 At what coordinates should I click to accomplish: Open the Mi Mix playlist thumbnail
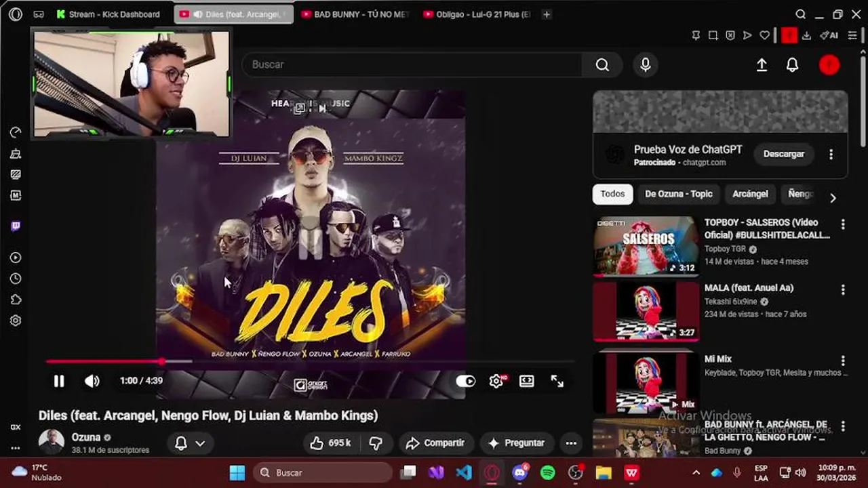pyautogui.click(x=646, y=383)
